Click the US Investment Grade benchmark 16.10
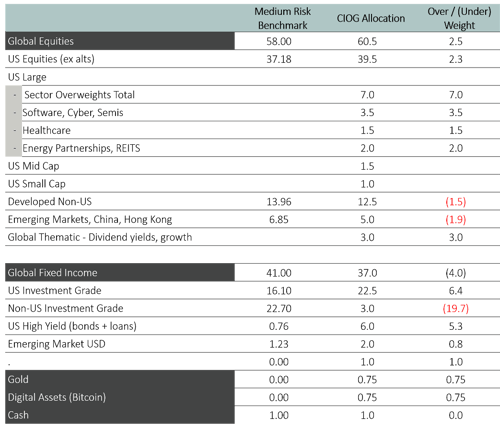The width and height of the screenshot is (500, 429). pos(279,291)
